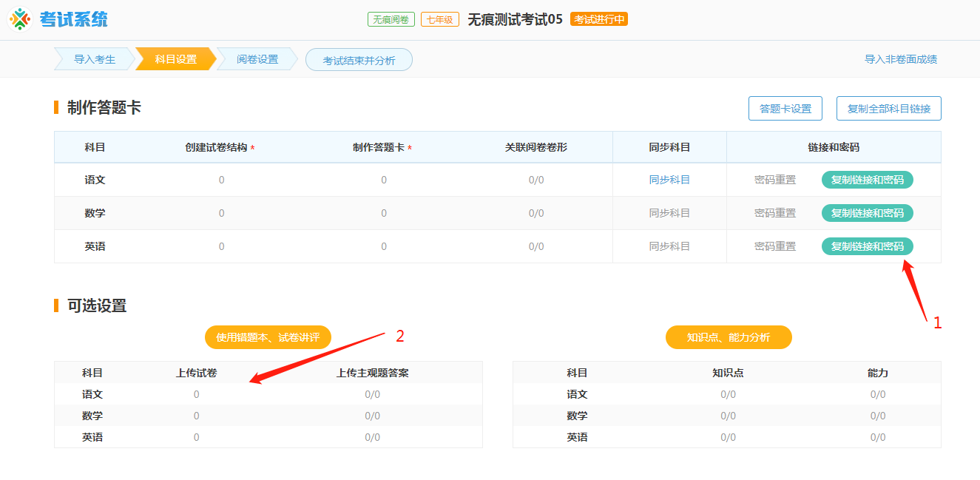Screen dimensions: 980x480
Task: Click 关联阅卷卷形 value for 英语
Action: [536, 246]
